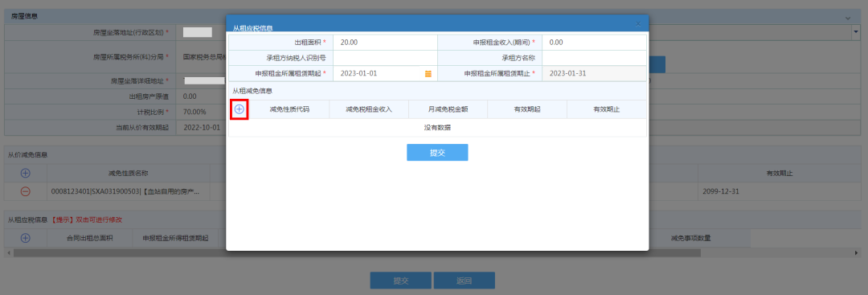Click the 有效期止 column header in dialog

[606, 109]
